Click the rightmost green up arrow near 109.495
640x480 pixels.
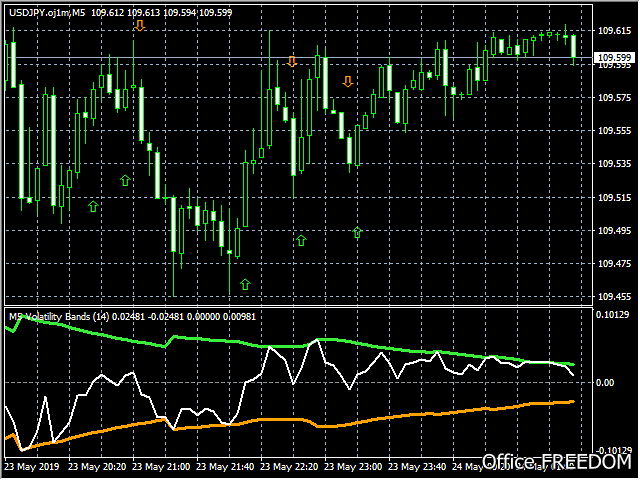[357, 232]
